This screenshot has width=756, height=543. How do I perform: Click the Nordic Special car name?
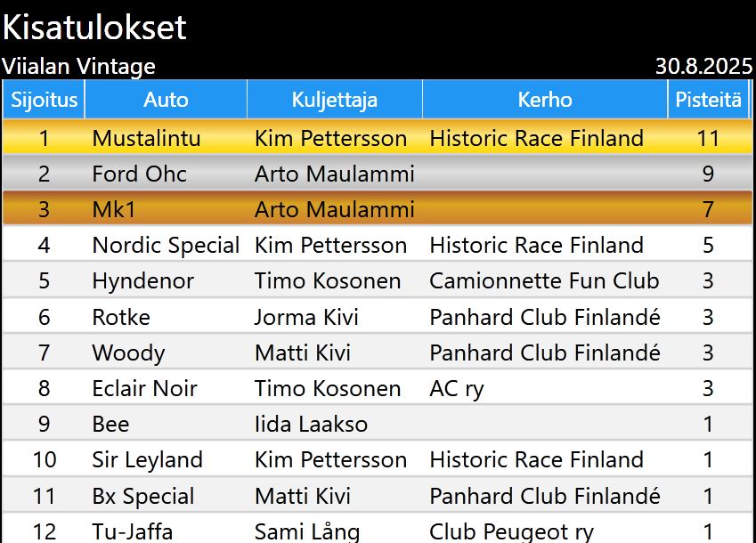(166, 245)
